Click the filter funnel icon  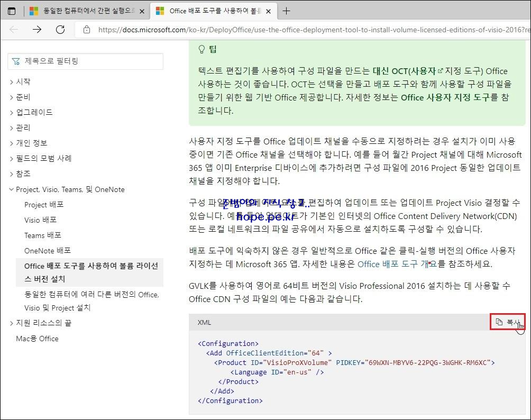(x=15, y=61)
